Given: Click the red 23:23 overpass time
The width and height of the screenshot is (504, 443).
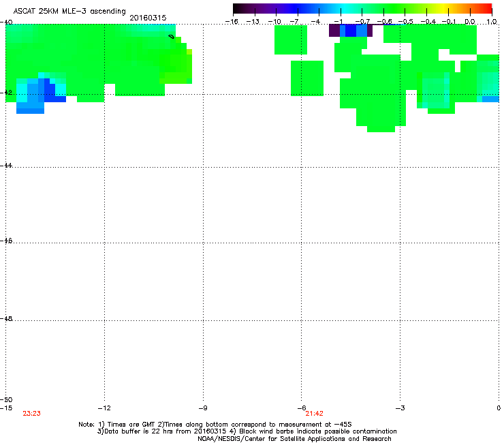Looking at the screenshot, I should 31,414.
